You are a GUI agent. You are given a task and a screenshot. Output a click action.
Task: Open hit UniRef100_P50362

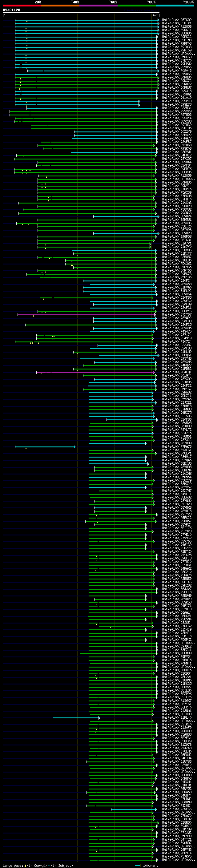(x=177, y=264)
